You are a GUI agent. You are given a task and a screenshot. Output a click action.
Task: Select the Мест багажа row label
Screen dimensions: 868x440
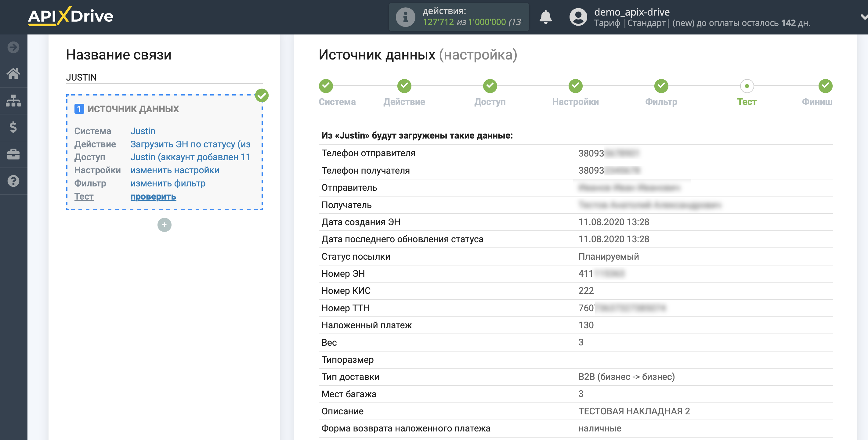pos(349,394)
